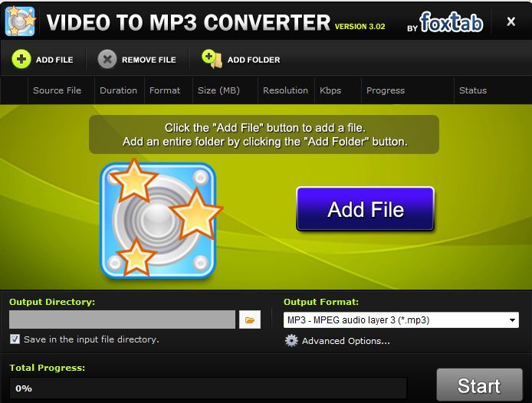532x403 pixels.
Task: Click the Remove File X icon
Action: [x=108, y=59]
